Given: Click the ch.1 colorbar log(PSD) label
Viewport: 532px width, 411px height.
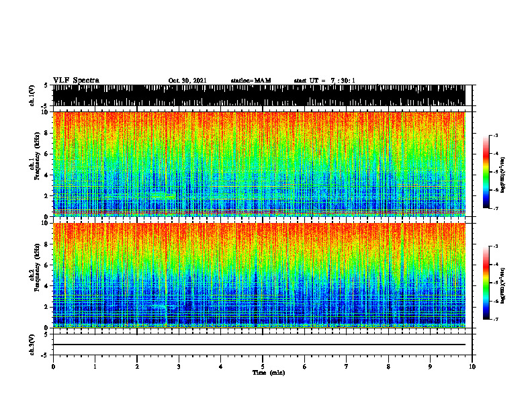Looking at the screenshot, I should click(503, 175).
